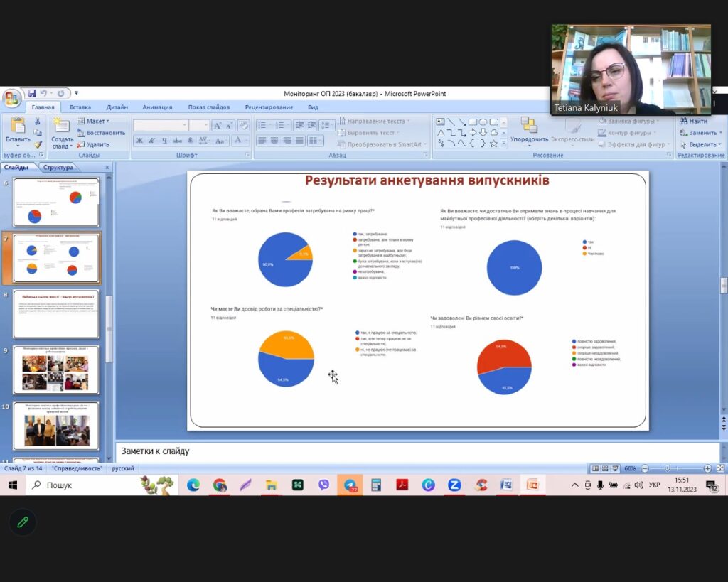Select the Format Painter brush icon
Screen dimensions: 728x582
pyautogui.click(x=38, y=144)
